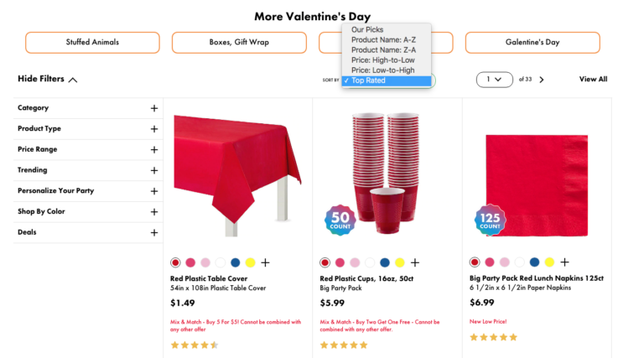This screenshot has height=358, width=644.
Task: Open Stuffed Animals category button
Action: click(92, 43)
